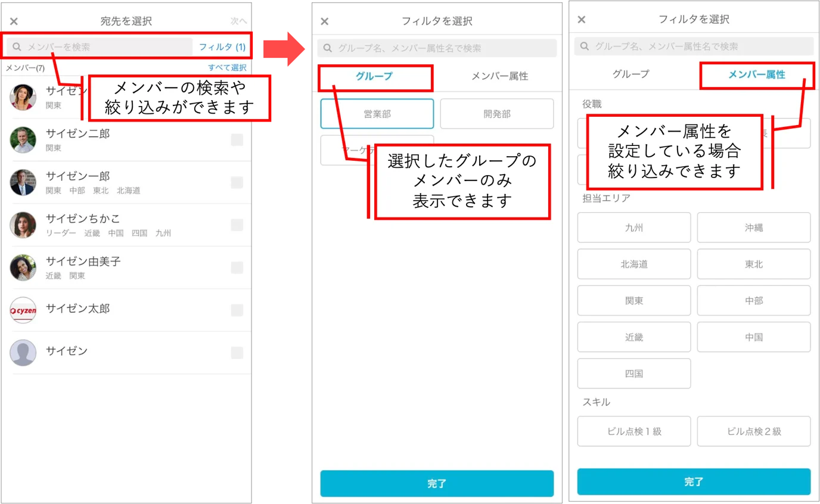Switch to the highlighted メンバー属性 tab
The height and width of the screenshot is (504, 820).
[757, 75]
